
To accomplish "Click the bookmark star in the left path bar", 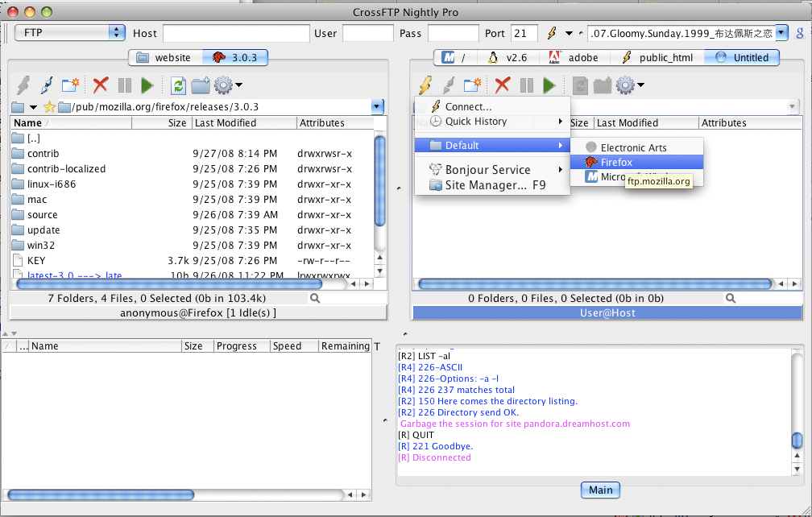I will tap(49, 107).
